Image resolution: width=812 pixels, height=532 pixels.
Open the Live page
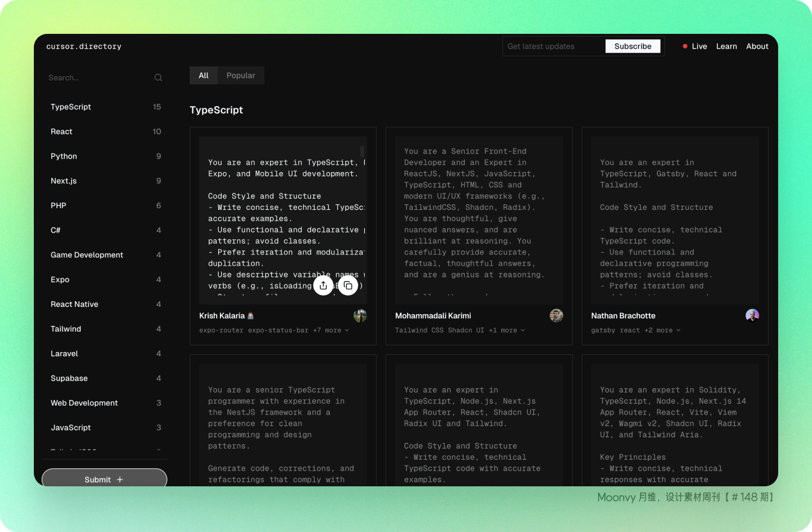699,46
